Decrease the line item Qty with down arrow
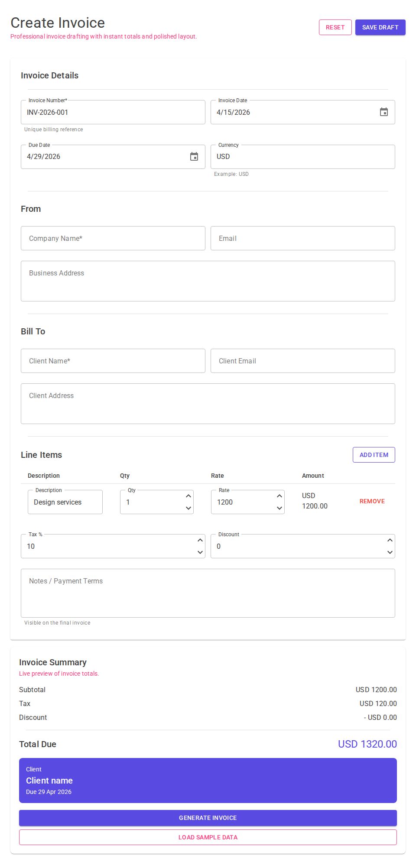The image size is (416, 868). tap(188, 508)
